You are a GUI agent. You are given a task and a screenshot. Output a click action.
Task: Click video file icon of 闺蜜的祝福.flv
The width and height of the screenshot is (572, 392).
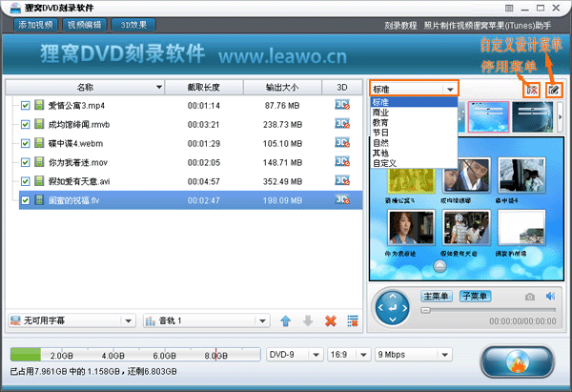point(39,200)
